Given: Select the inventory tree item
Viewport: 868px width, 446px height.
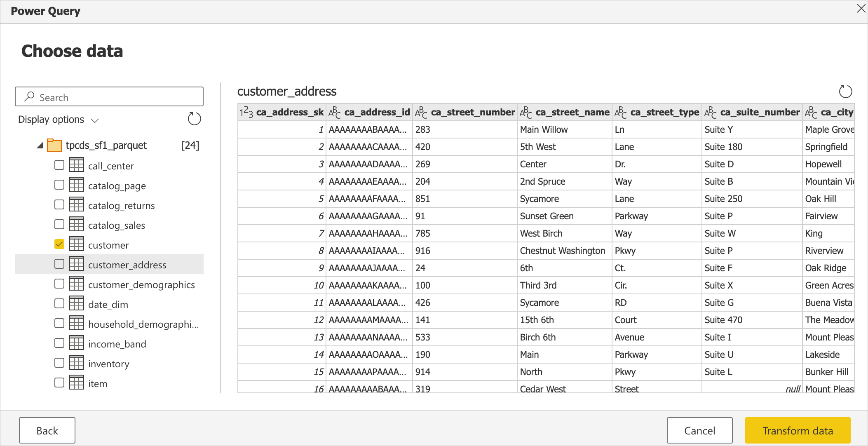Looking at the screenshot, I should coord(108,364).
